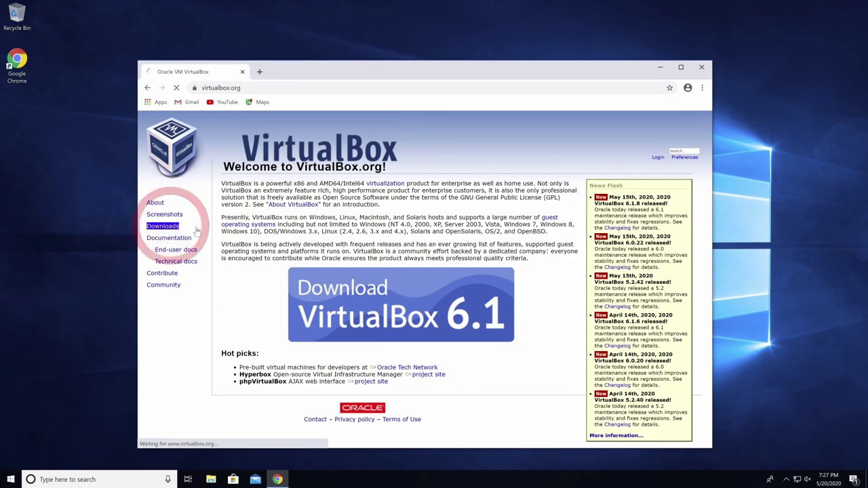Open the Terms of Use footer link
Image resolution: width=868 pixels, height=488 pixels.
[x=401, y=420]
